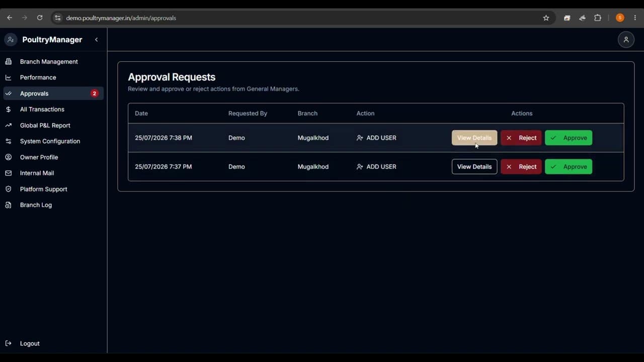The width and height of the screenshot is (644, 362).
Task: Click the address bar URL
Action: point(121,18)
